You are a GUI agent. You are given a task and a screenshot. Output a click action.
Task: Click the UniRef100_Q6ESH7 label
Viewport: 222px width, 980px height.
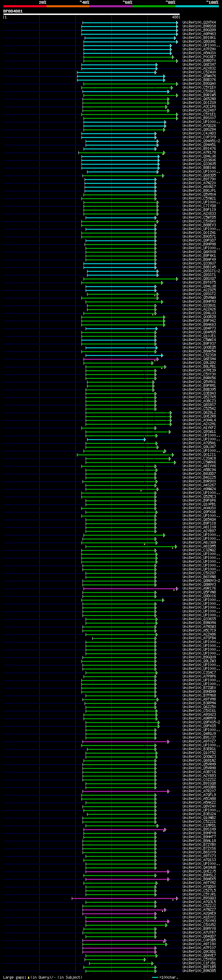point(199,64)
